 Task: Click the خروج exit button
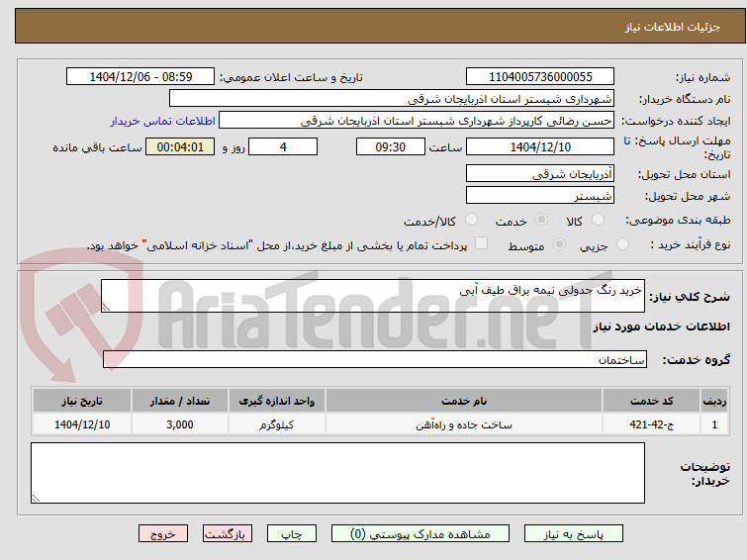point(163,534)
